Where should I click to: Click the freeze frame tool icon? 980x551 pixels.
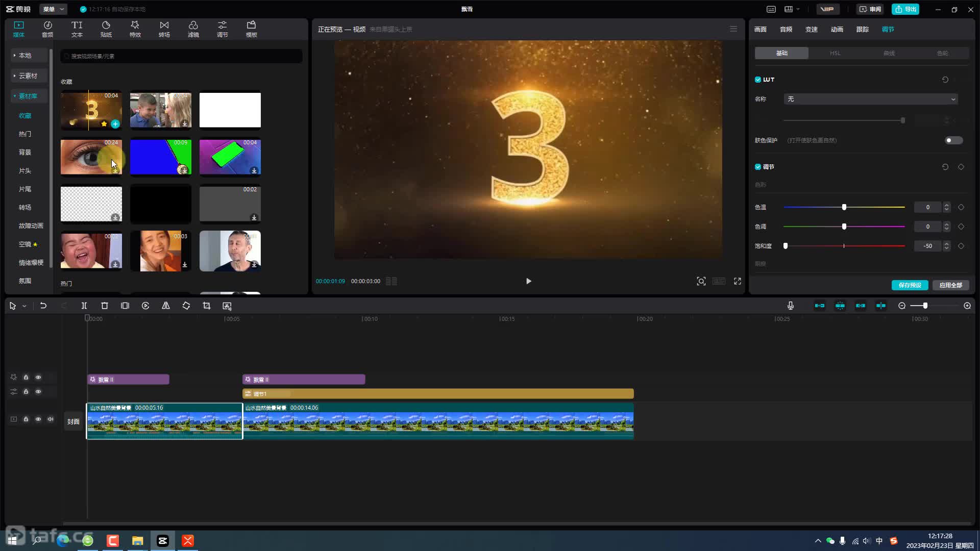tap(125, 306)
